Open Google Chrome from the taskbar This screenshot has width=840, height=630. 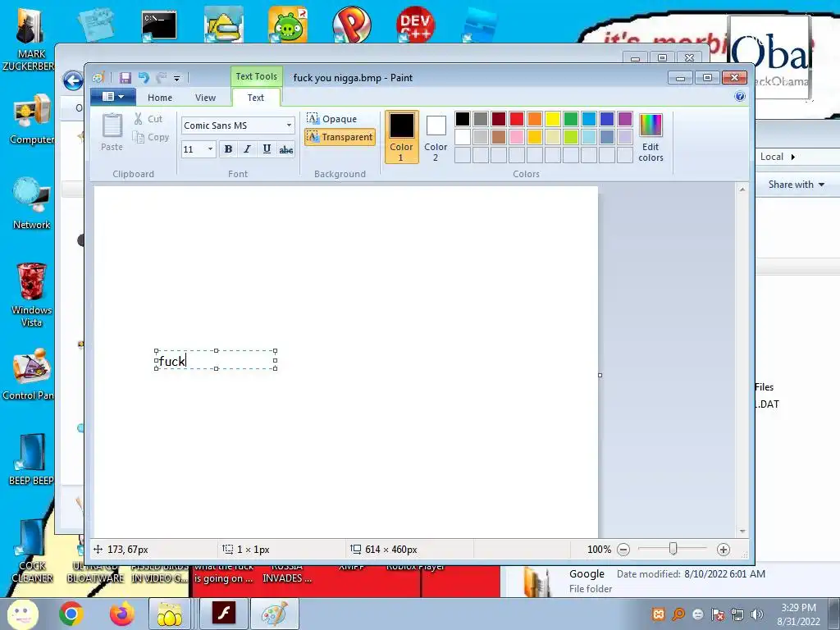[x=71, y=614]
